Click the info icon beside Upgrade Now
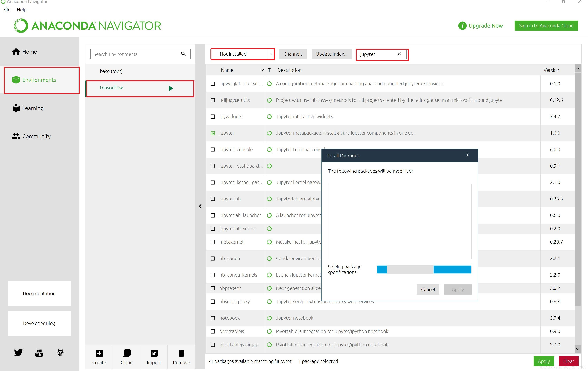Viewport: 588px width, 371px height. [462, 26]
